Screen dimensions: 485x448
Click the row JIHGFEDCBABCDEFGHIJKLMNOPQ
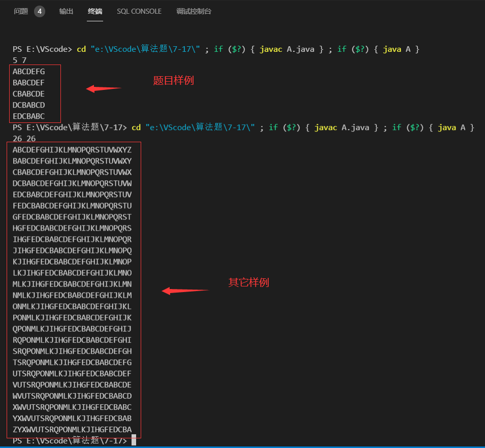tap(72, 250)
